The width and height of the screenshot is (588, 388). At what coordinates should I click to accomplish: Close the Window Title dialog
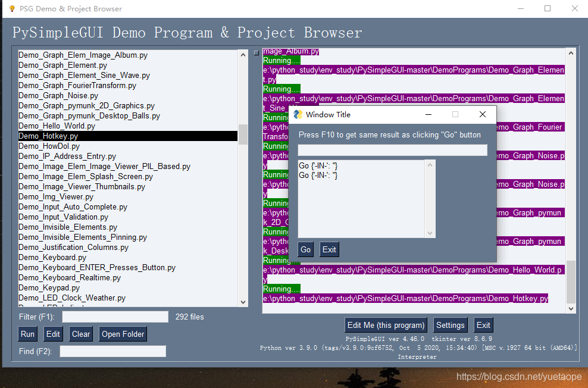[483, 114]
